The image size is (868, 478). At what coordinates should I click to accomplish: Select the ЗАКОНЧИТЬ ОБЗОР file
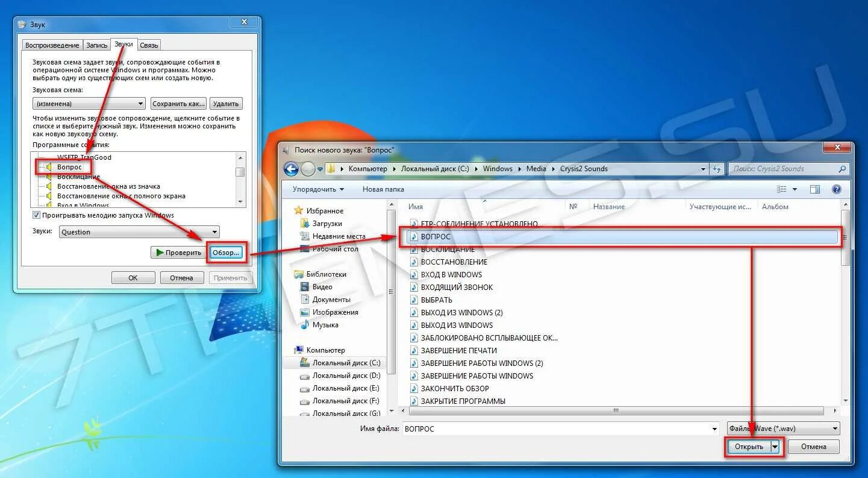pos(455,389)
